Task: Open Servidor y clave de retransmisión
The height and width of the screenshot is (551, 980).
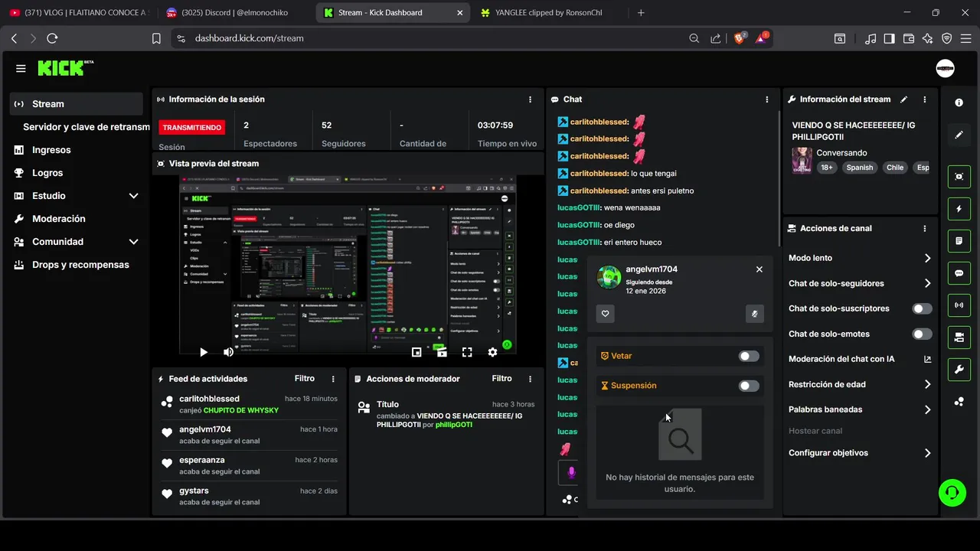Action: click(86, 127)
